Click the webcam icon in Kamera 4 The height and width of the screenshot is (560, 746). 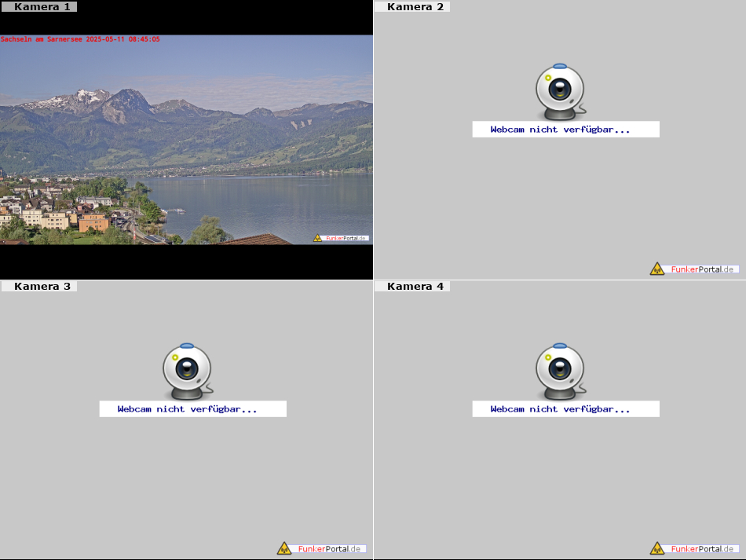(561, 372)
